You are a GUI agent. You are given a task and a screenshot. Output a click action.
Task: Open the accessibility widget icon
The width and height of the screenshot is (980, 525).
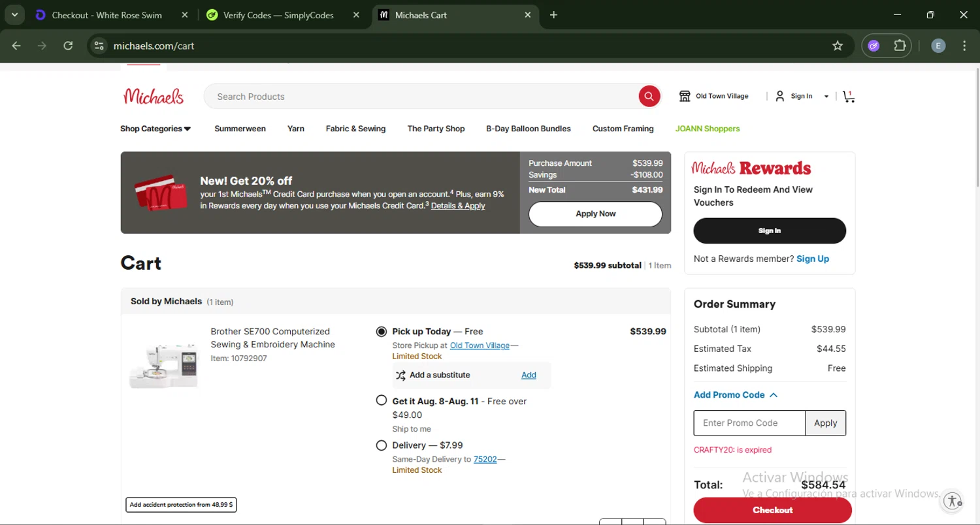point(953,501)
